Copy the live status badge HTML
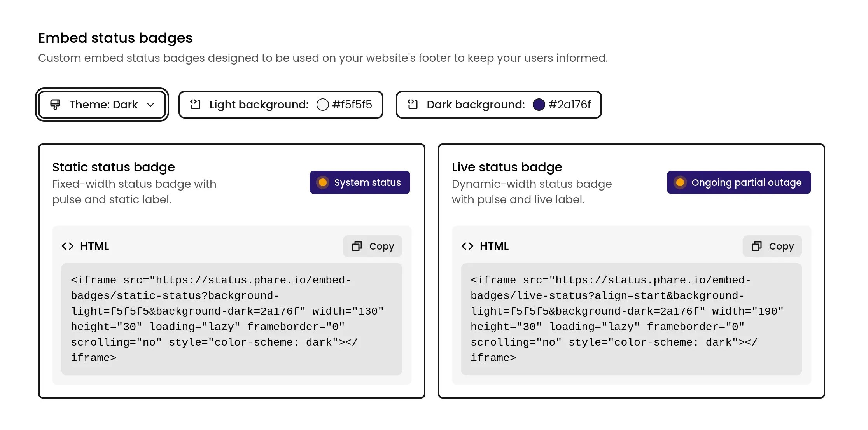The image size is (868, 430). tap(772, 246)
